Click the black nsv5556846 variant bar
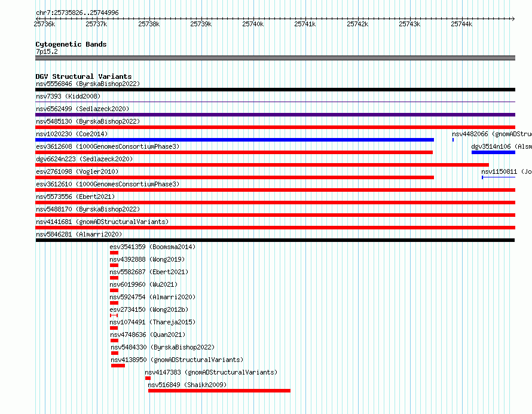The image size is (532, 414). 275,90
